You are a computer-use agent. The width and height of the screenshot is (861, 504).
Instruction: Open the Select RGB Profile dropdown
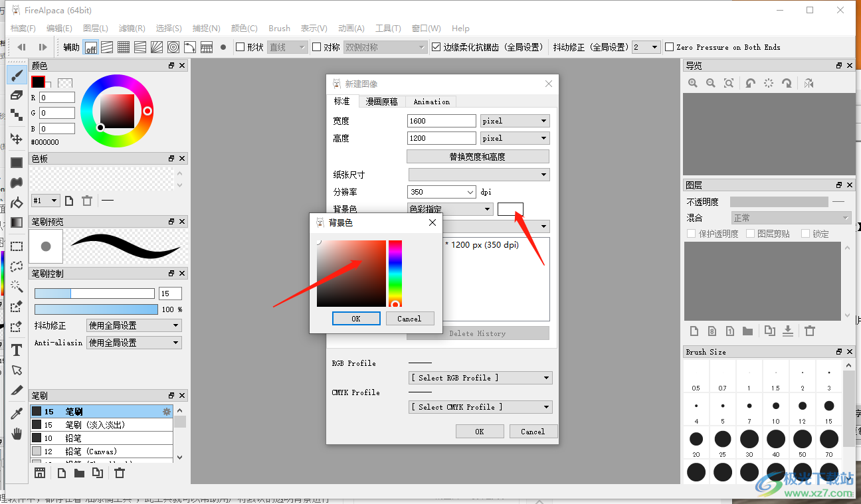point(481,378)
